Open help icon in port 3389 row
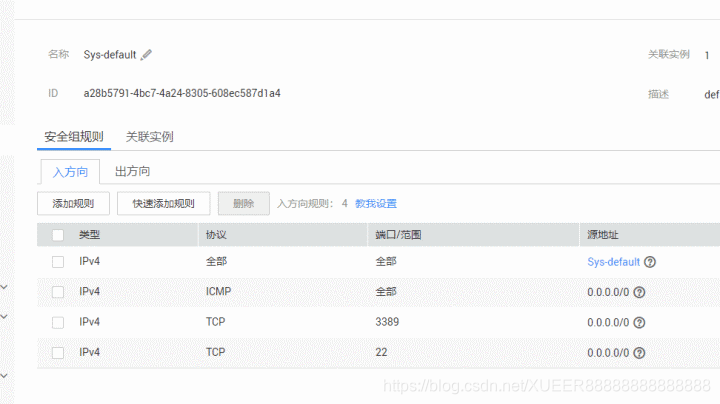The image size is (720, 404). [x=639, y=323]
